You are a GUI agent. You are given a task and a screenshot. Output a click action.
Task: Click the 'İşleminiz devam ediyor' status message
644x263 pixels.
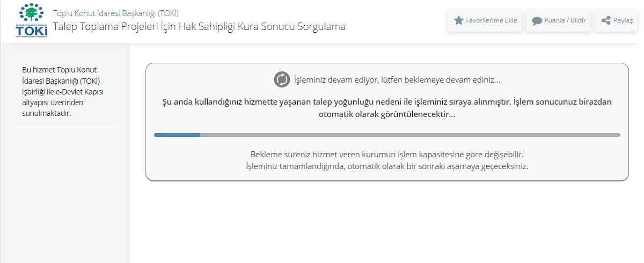[397, 80]
